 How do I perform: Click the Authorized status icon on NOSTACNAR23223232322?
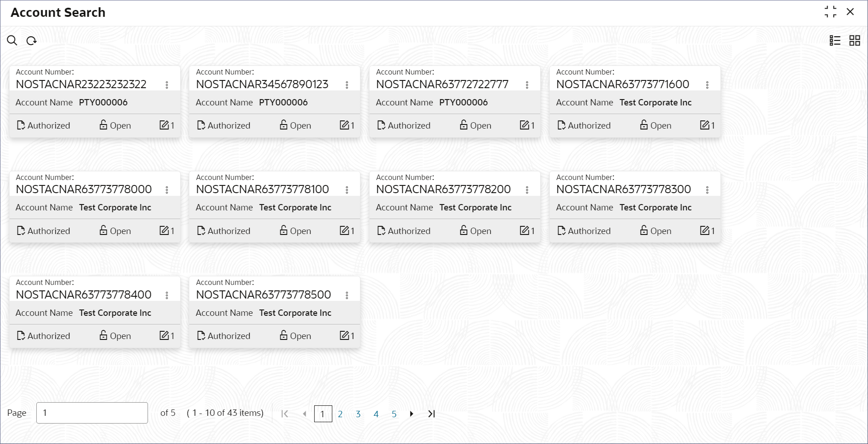click(21, 125)
